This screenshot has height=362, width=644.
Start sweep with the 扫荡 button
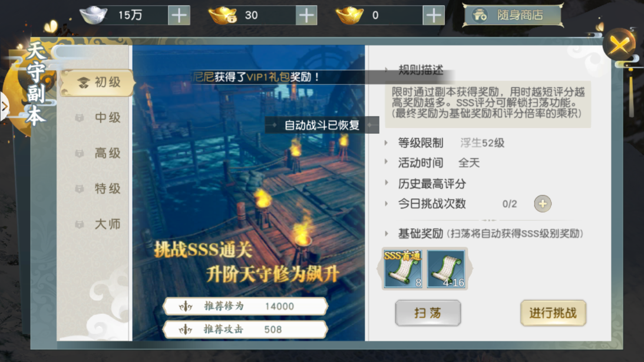tap(428, 313)
